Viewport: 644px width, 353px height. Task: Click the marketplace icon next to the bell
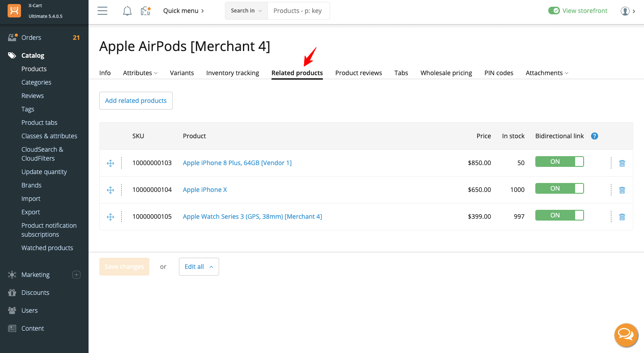click(x=145, y=11)
